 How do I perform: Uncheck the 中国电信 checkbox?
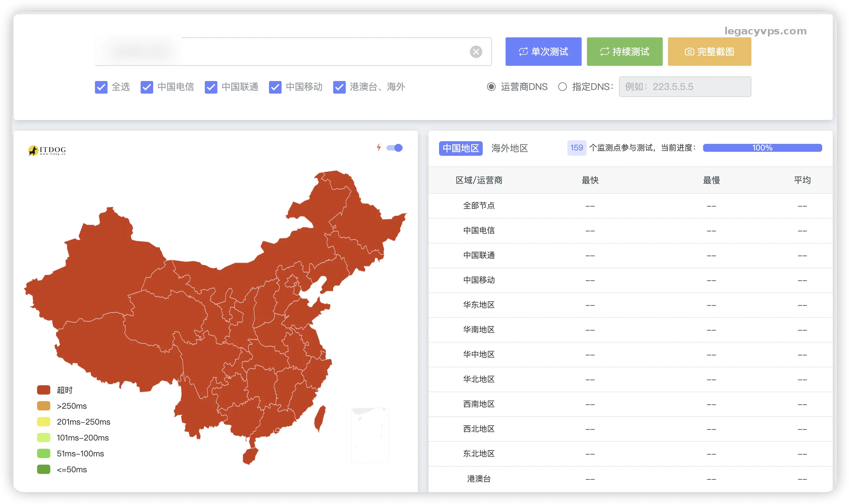(x=147, y=87)
